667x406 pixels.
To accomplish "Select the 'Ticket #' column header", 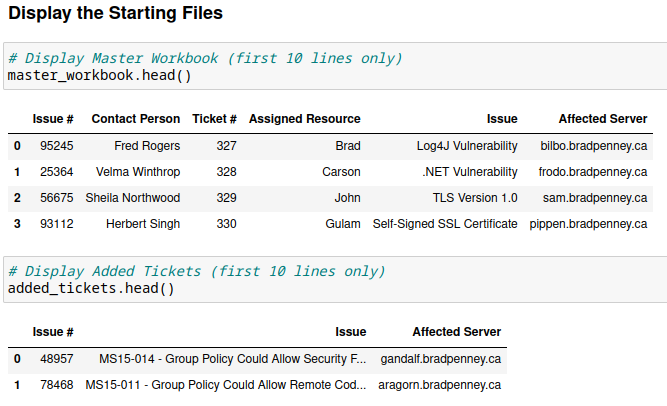I will coord(214,119).
